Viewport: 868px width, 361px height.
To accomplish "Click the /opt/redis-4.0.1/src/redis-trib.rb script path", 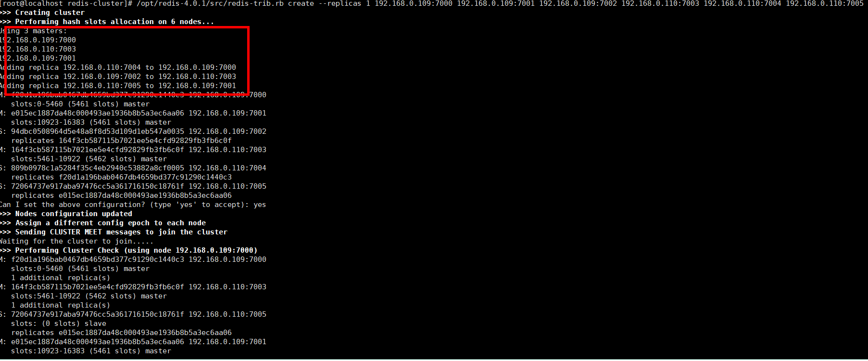I will pos(210,3).
